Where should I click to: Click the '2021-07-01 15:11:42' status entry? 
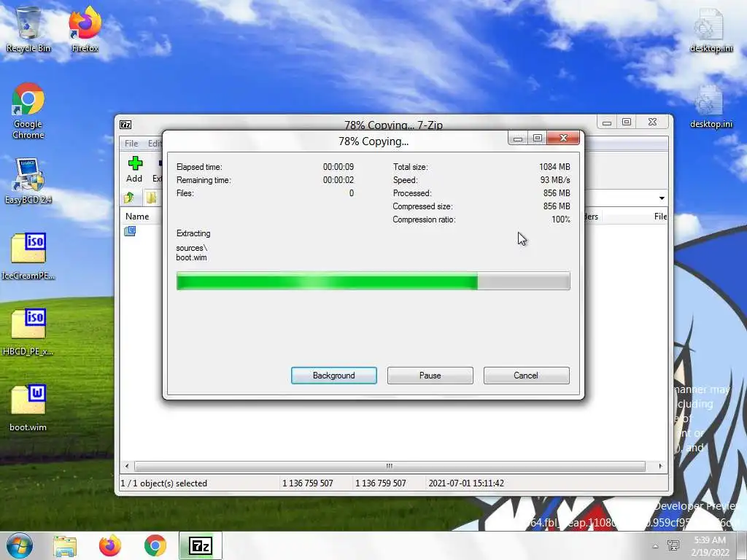(x=466, y=483)
